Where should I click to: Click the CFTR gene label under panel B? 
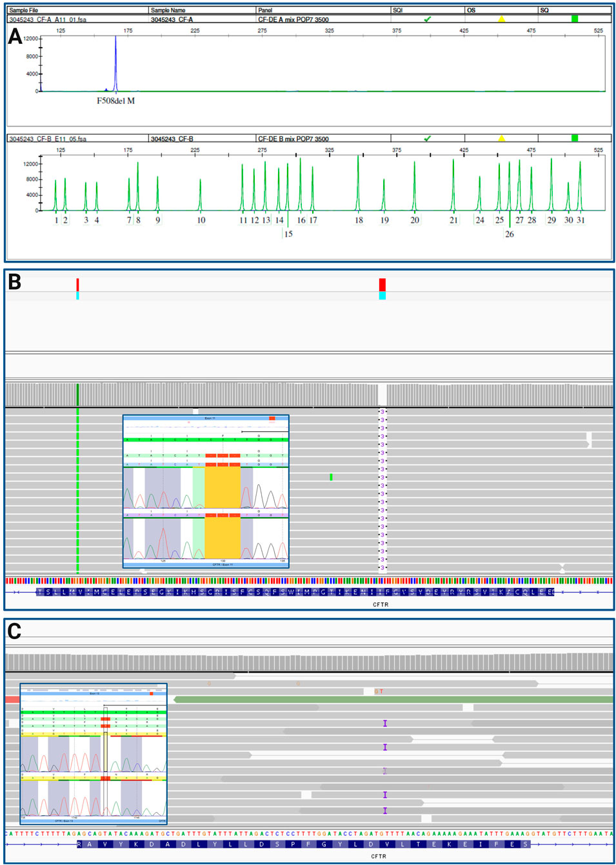click(381, 605)
